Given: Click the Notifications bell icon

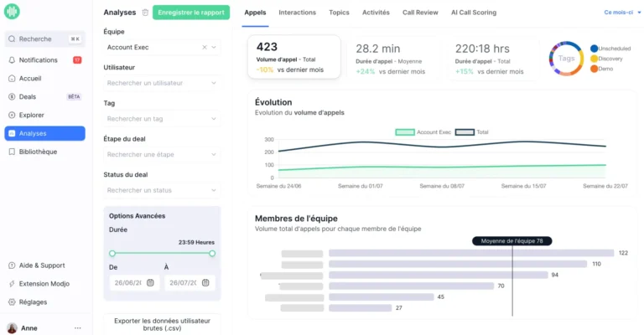Looking at the screenshot, I should coord(12,59).
